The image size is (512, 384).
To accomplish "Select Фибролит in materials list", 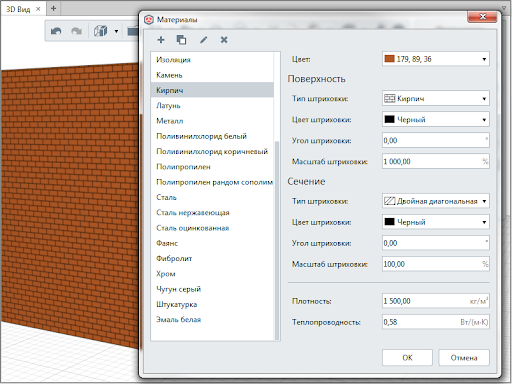I will (x=212, y=259).
